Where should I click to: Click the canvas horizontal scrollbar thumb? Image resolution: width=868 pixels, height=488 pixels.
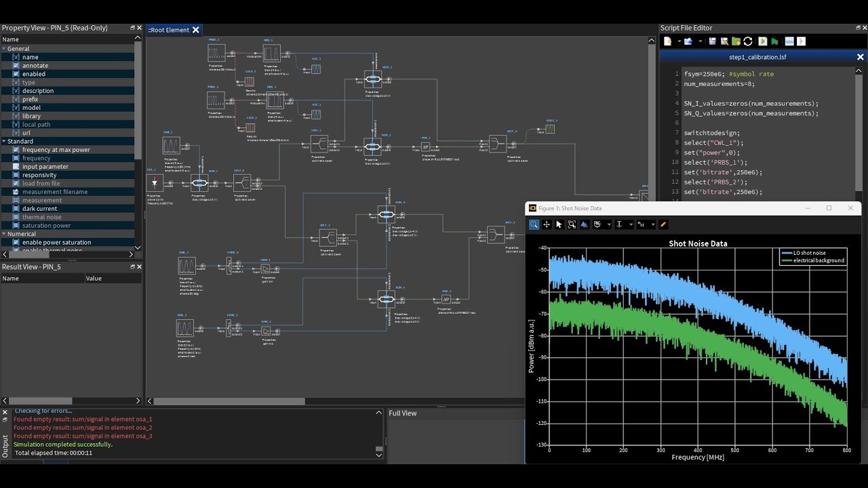[229, 401]
